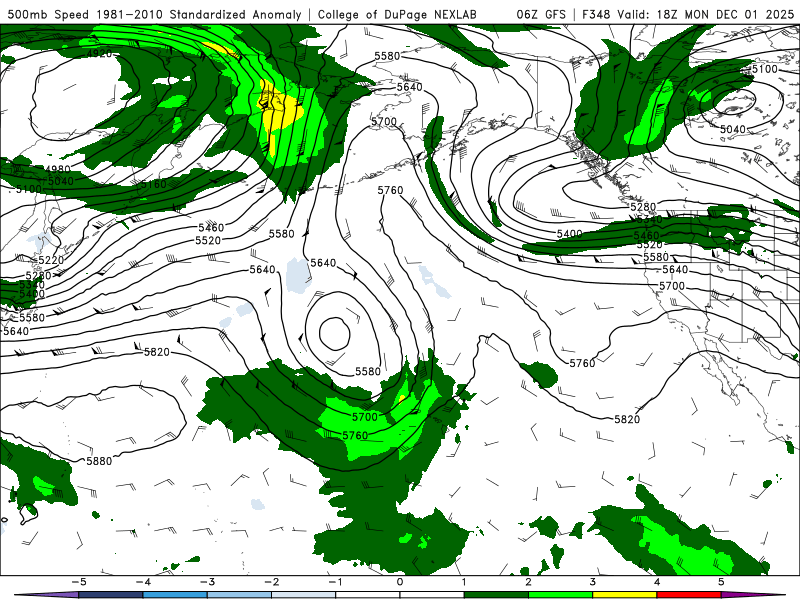Image resolution: width=800 pixels, height=600 pixels.
Task: Click the '5460' label in the left jet
Action: point(211,228)
